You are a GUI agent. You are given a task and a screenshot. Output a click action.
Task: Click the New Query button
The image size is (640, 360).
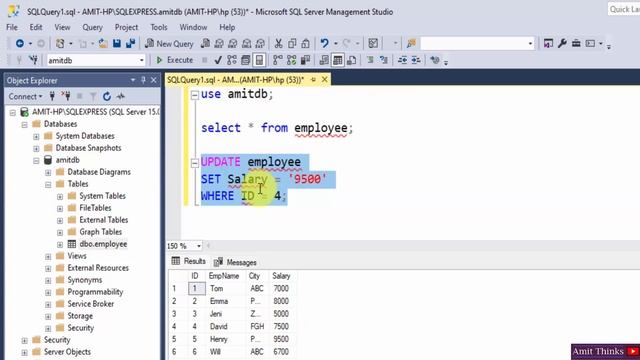[169, 43]
